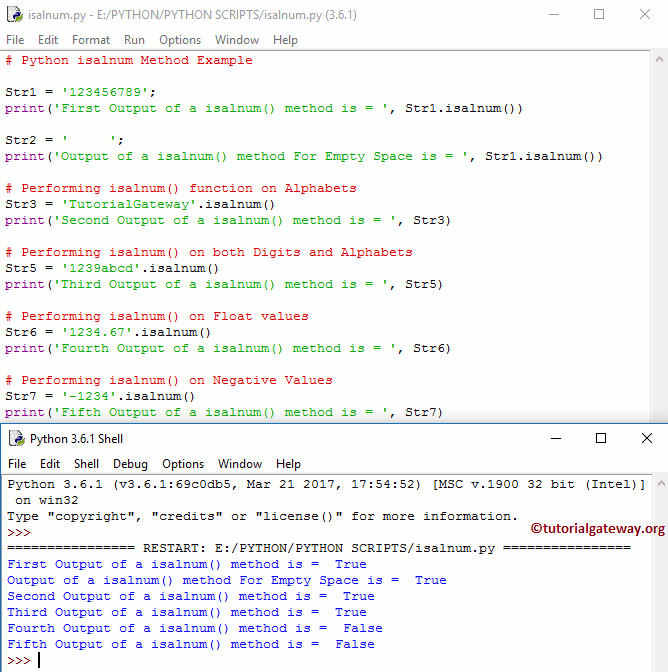Click editor scrollbar up arrow

coord(659,60)
